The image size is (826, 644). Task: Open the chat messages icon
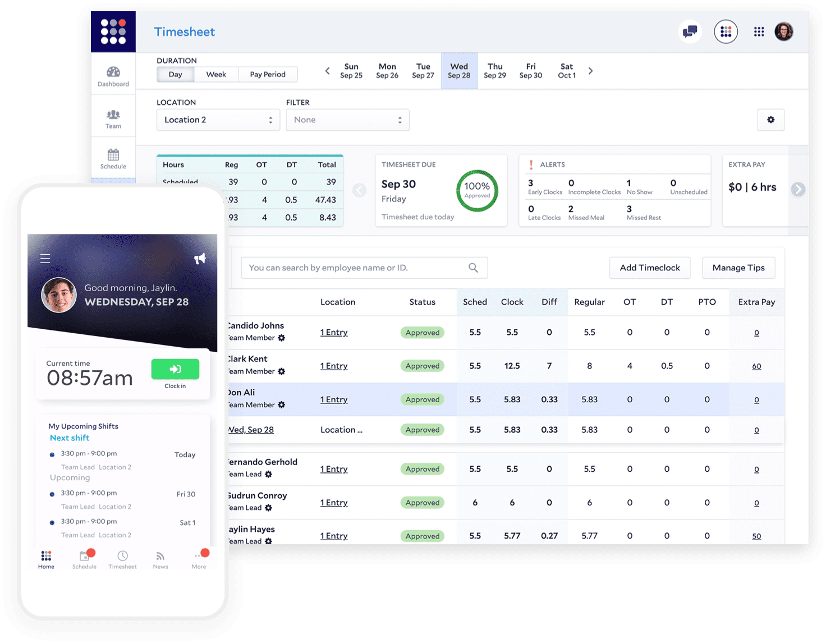point(690,31)
